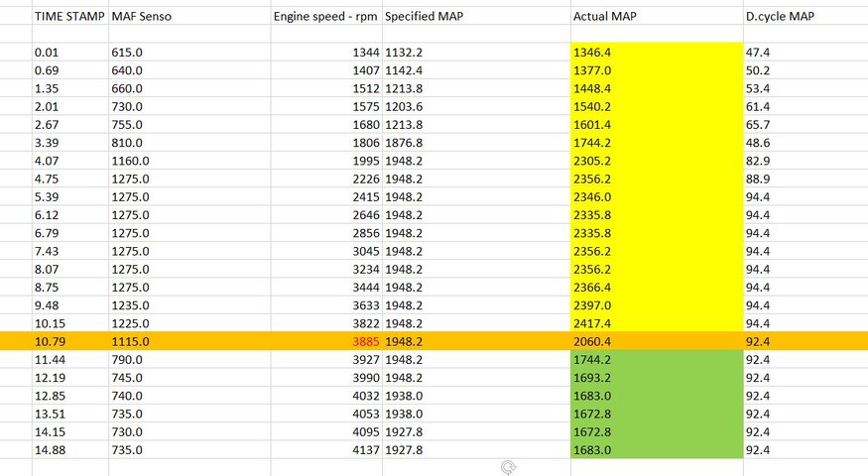868x476 pixels.
Task: Click Actual MAP cell 2397.0
Action: point(657,305)
